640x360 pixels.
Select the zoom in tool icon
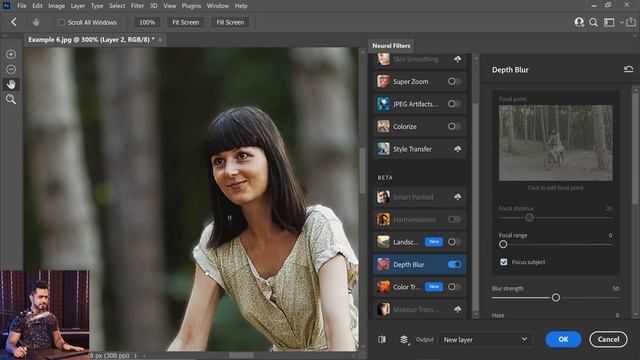click(x=11, y=54)
